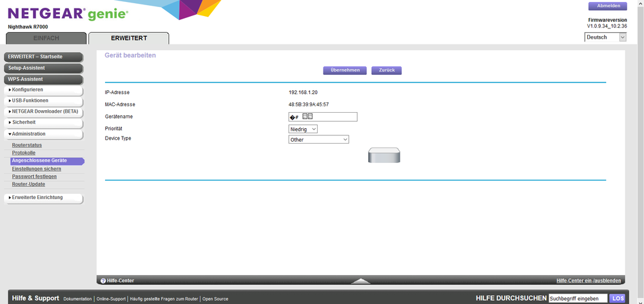
Task: Expand the Konfigurieren menu section
Action: [44, 90]
